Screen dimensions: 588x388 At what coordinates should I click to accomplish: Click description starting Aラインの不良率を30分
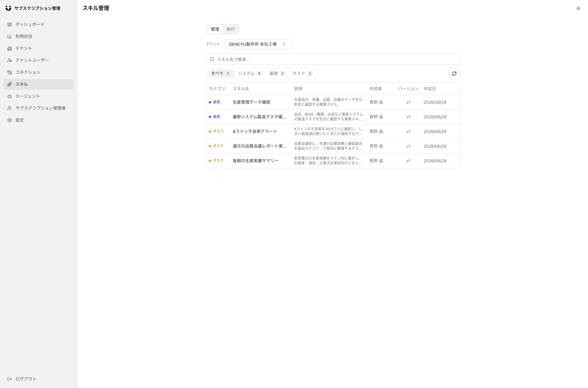point(328,132)
